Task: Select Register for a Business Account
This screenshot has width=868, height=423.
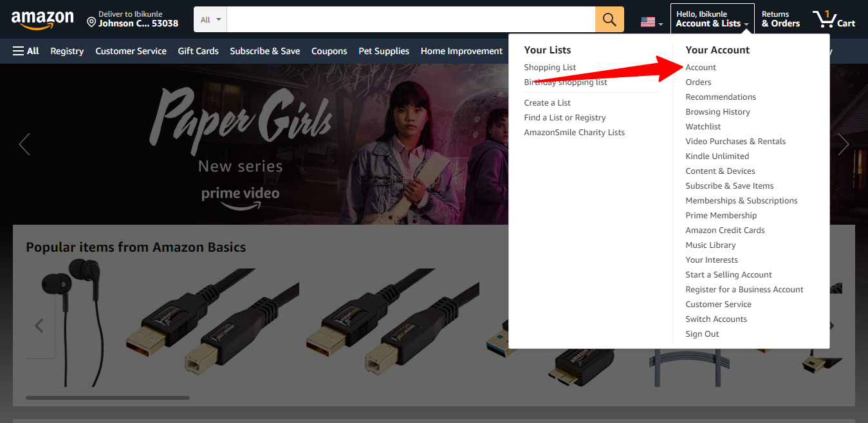Action: pyautogui.click(x=744, y=290)
